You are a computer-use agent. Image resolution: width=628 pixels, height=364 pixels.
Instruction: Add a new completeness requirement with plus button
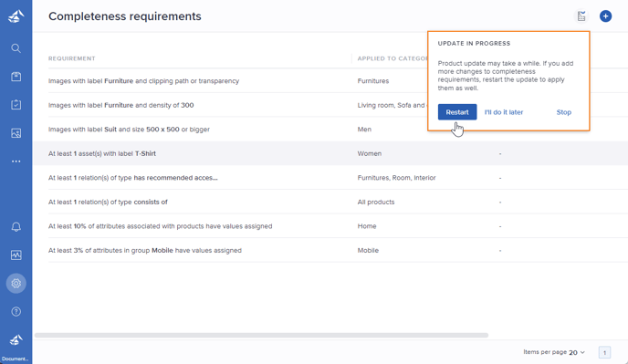[605, 16]
